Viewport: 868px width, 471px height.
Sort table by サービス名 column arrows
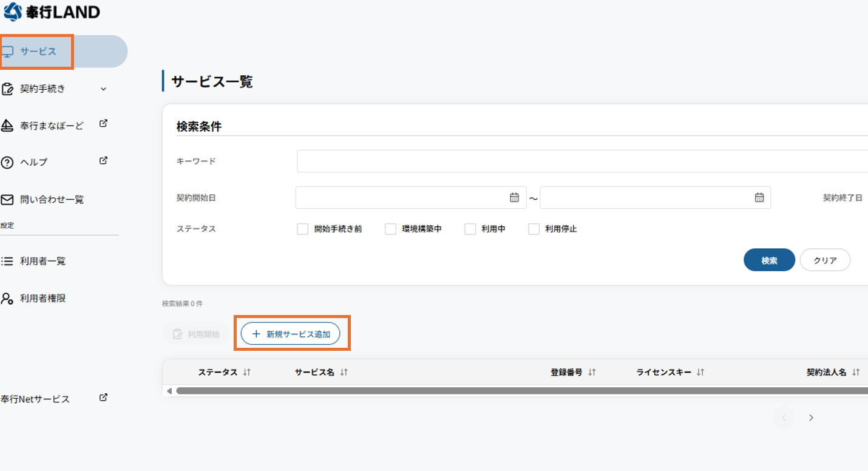point(344,373)
